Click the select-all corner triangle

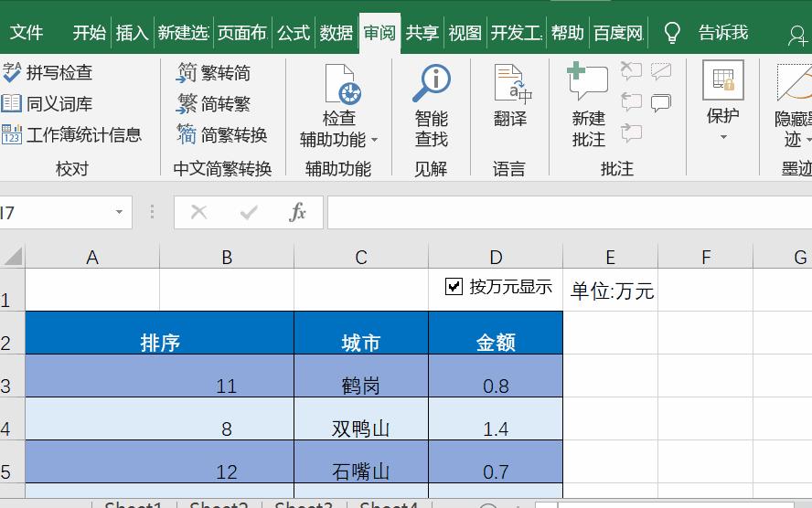coord(13,256)
